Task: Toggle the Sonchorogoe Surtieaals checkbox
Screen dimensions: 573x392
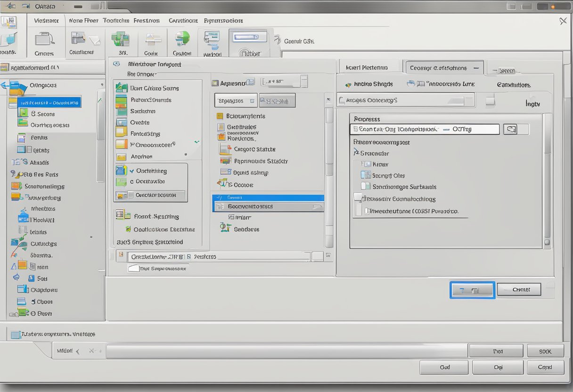Action: 365,187
